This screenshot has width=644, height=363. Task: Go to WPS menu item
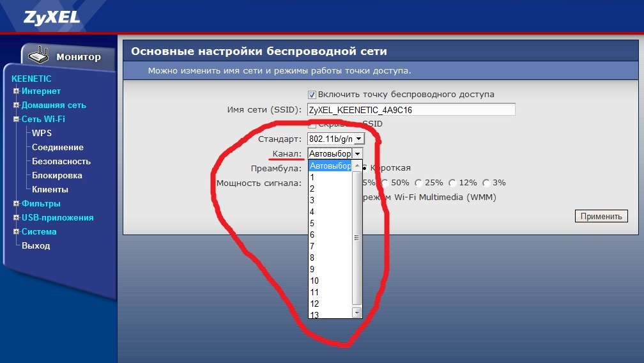pos(42,134)
